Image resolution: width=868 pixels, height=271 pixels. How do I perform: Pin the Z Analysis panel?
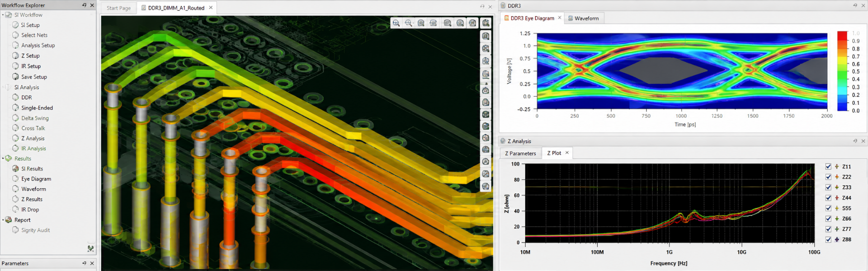[855, 141]
